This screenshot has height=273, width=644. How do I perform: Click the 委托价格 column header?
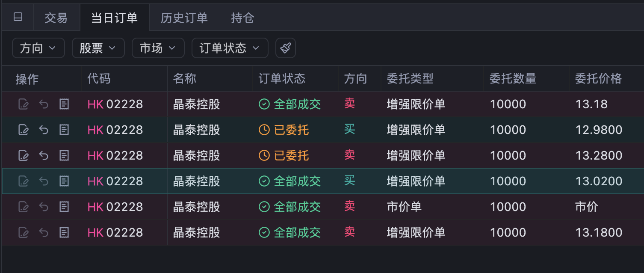598,79
